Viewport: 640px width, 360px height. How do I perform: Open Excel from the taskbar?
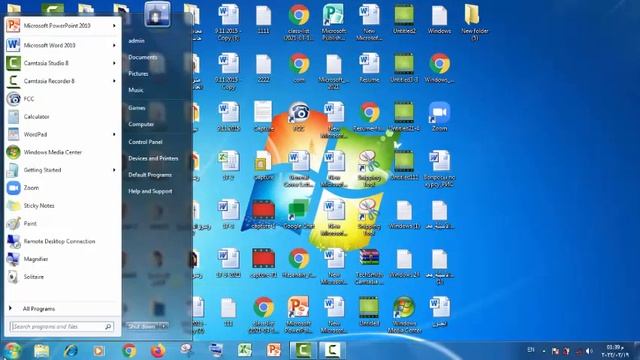[244, 350]
